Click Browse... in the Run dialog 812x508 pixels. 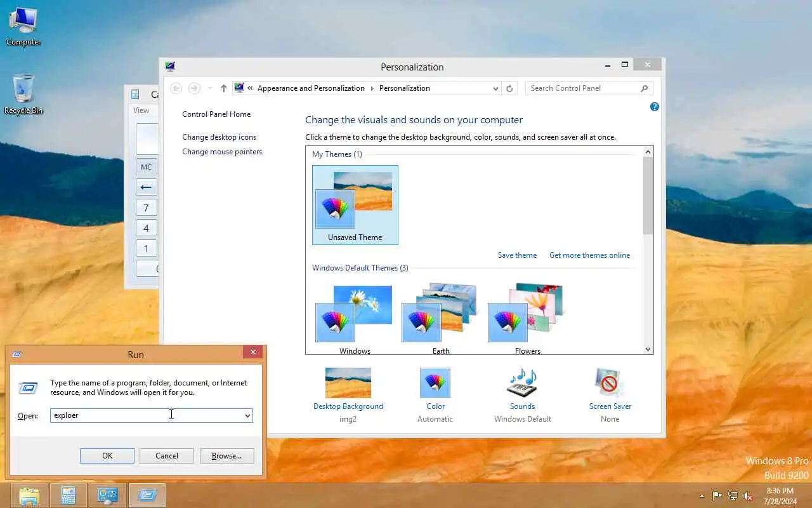(x=226, y=456)
